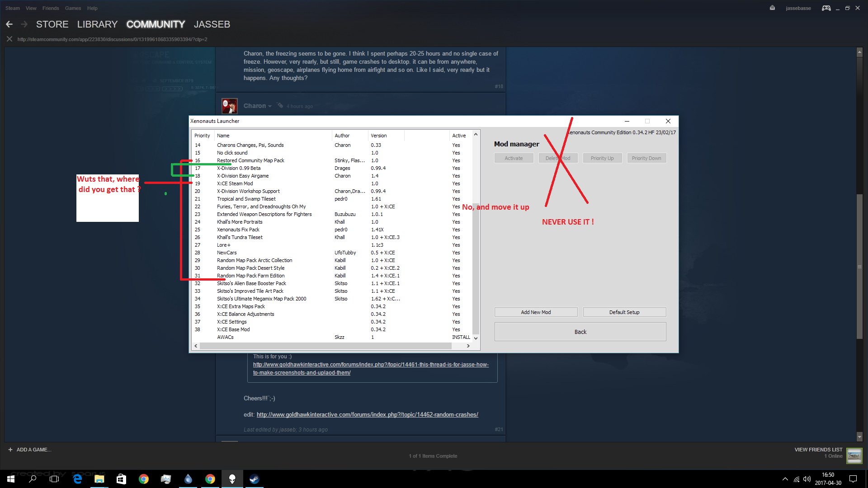Go to the COMMUNITY tab
Screen dimensions: 868x488
point(156,24)
